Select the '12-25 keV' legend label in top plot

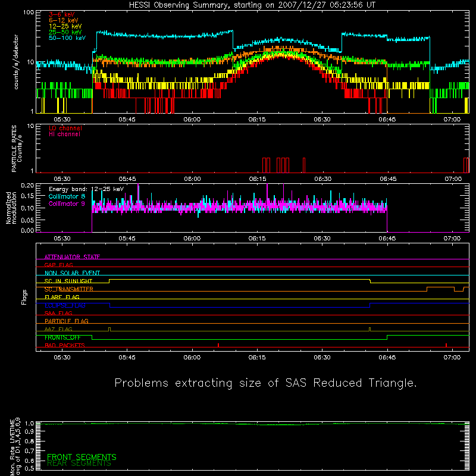click(65, 26)
